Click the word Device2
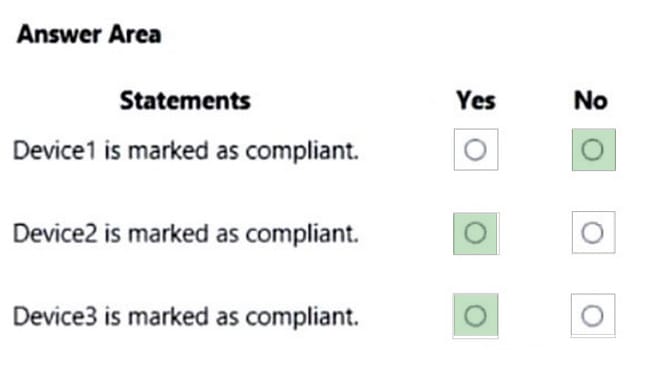Screen dimensions: 650x379 pos(55,233)
